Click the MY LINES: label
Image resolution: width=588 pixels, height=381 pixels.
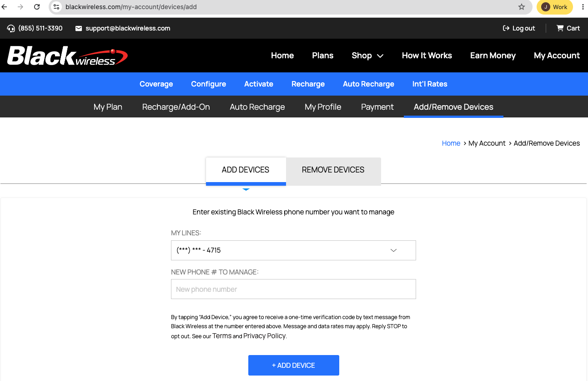186,233
